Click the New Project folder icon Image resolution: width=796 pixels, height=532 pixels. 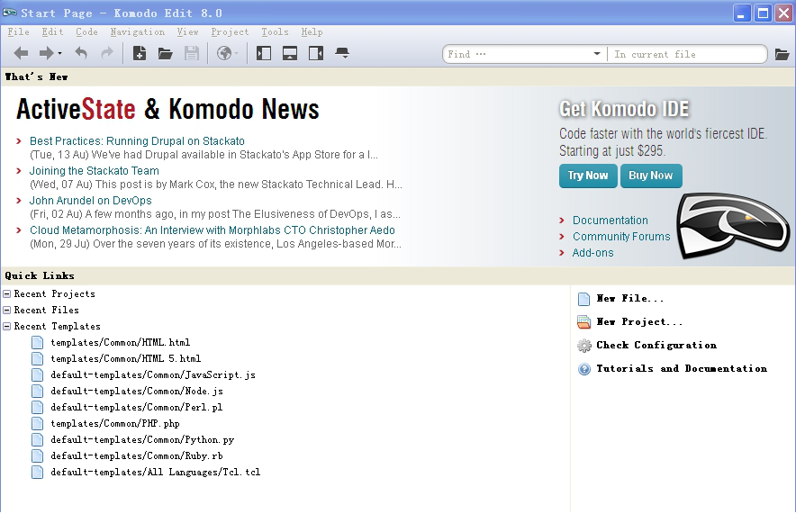[583, 322]
